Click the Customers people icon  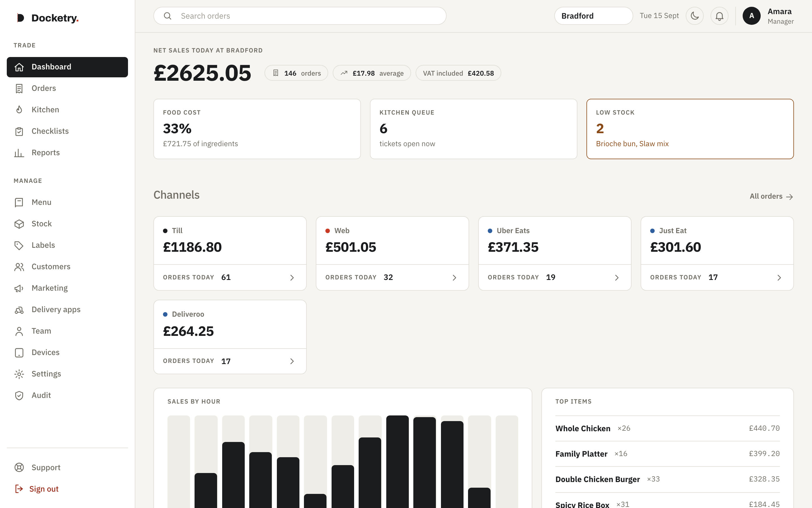19,267
